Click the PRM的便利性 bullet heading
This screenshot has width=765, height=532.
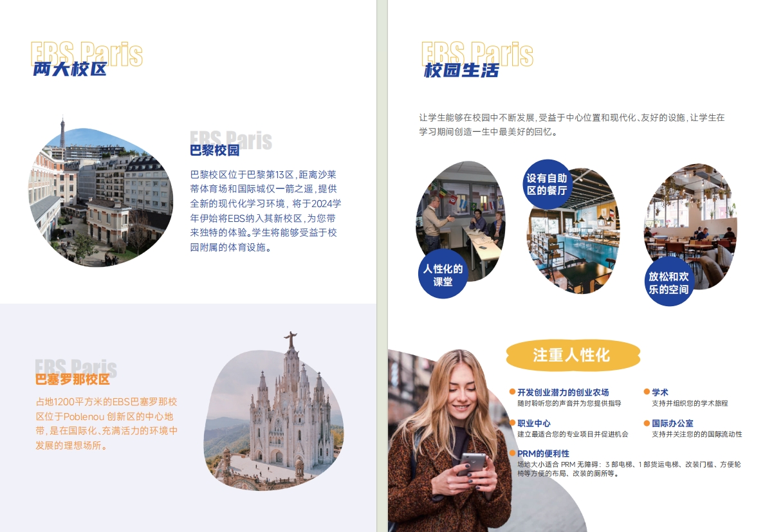click(x=543, y=454)
